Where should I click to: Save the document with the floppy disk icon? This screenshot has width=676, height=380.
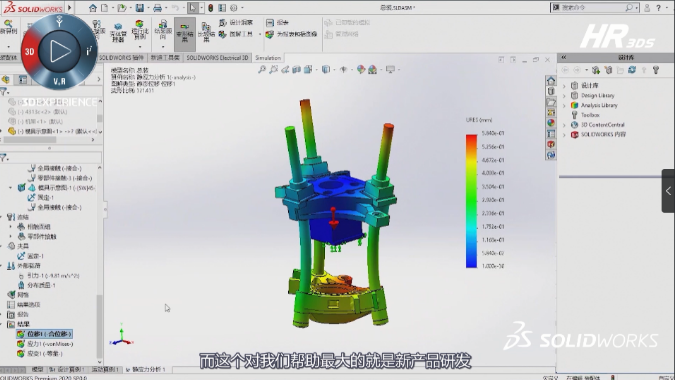(x=140, y=8)
